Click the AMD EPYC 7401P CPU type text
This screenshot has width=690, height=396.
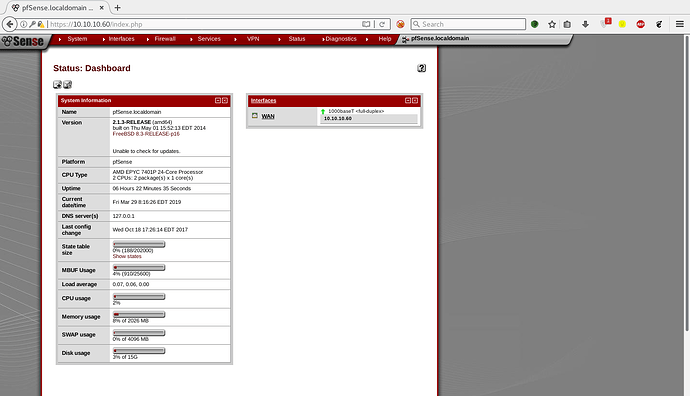(x=158, y=172)
